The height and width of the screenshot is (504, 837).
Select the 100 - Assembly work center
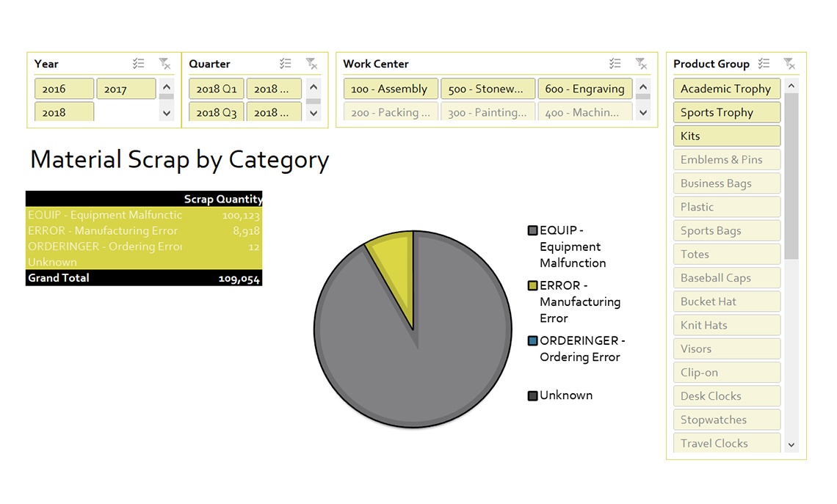click(390, 88)
